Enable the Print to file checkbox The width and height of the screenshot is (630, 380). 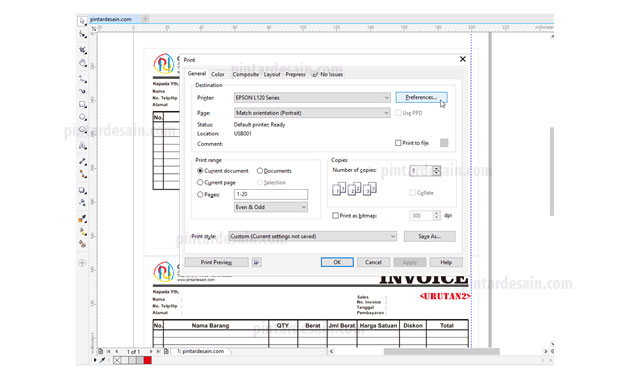pos(398,143)
